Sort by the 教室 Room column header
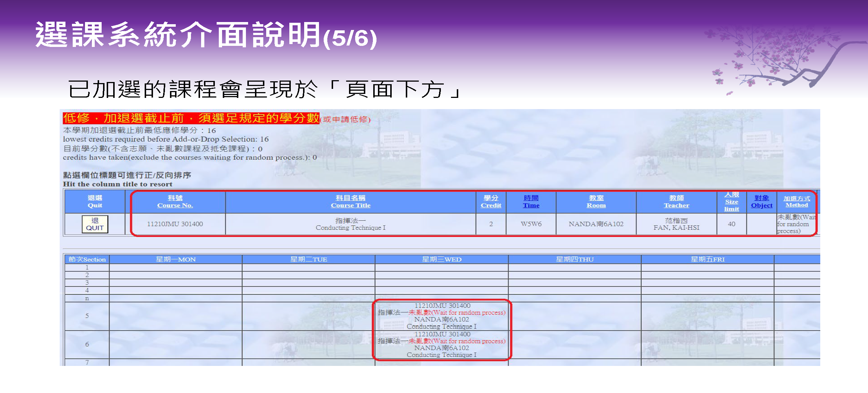 click(596, 202)
